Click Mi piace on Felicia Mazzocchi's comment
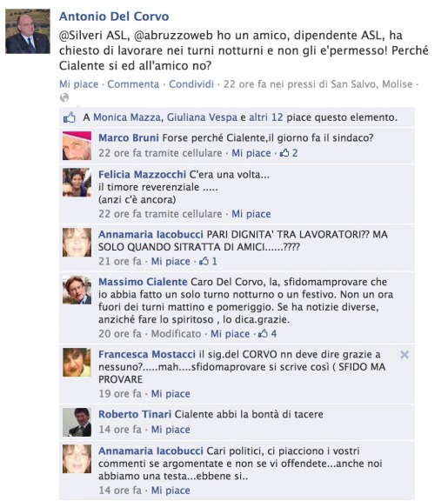 [x=251, y=214]
